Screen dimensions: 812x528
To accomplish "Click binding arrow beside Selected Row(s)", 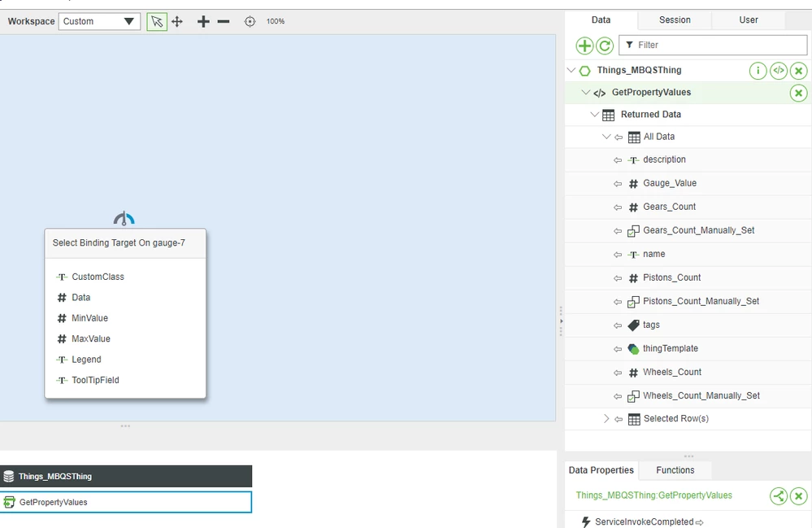I will (x=619, y=419).
